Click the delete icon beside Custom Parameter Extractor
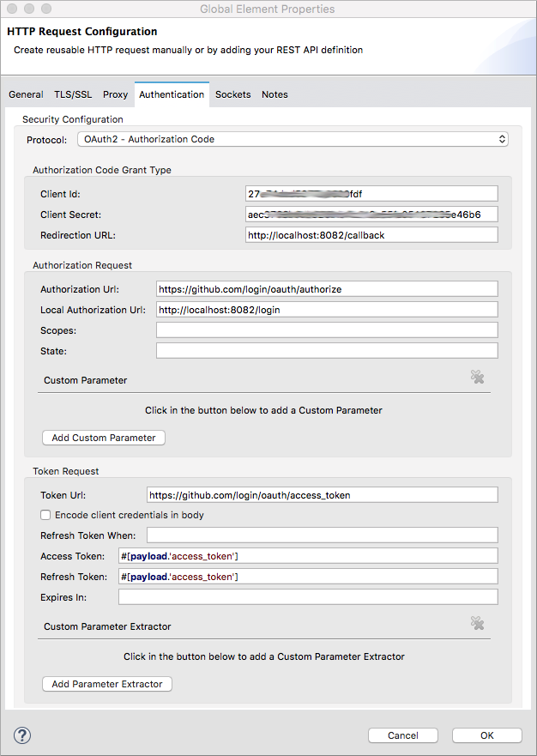 click(478, 624)
